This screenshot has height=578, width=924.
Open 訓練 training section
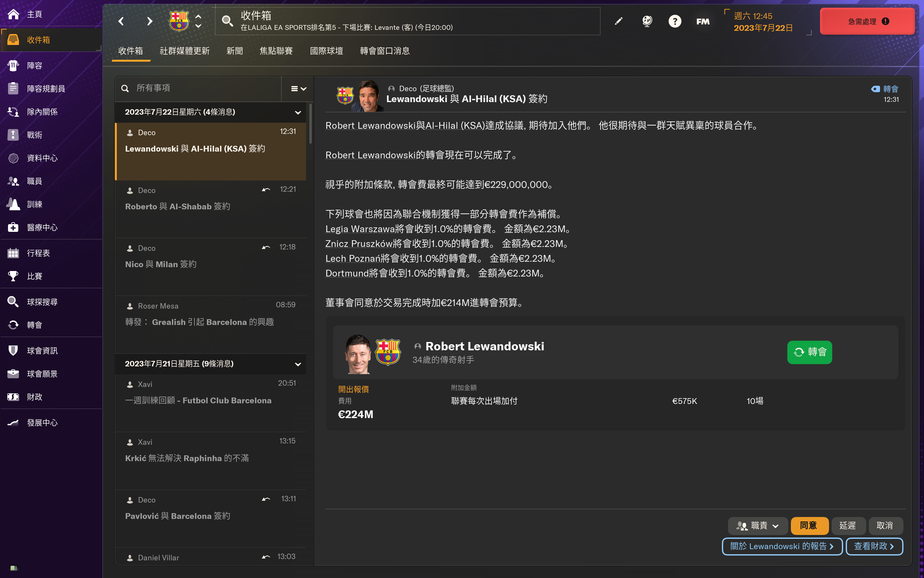[x=51, y=204]
